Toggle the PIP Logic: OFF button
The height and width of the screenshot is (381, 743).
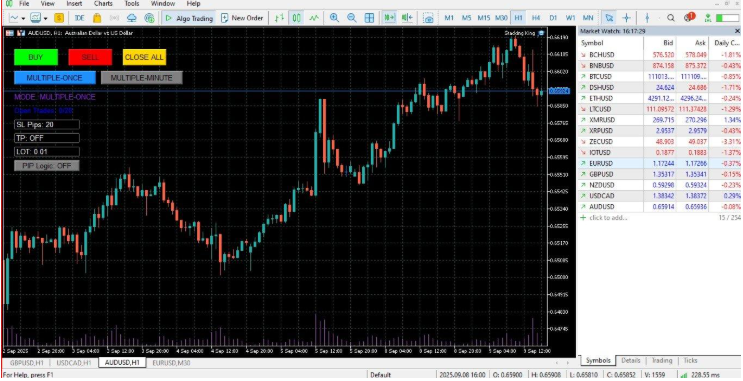point(46,165)
